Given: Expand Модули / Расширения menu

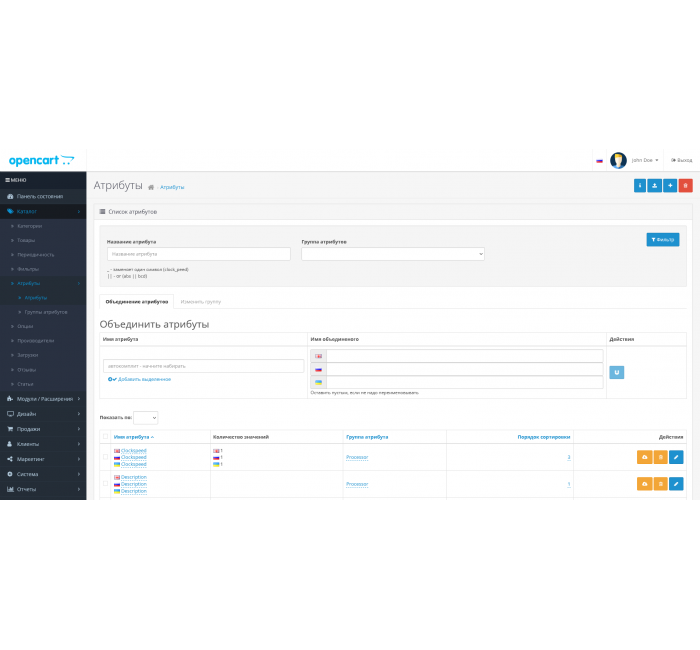Looking at the screenshot, I should point(43,399).
